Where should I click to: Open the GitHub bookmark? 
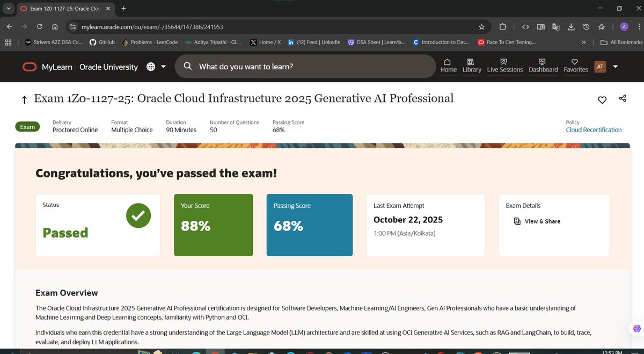[x=102, y=42]
